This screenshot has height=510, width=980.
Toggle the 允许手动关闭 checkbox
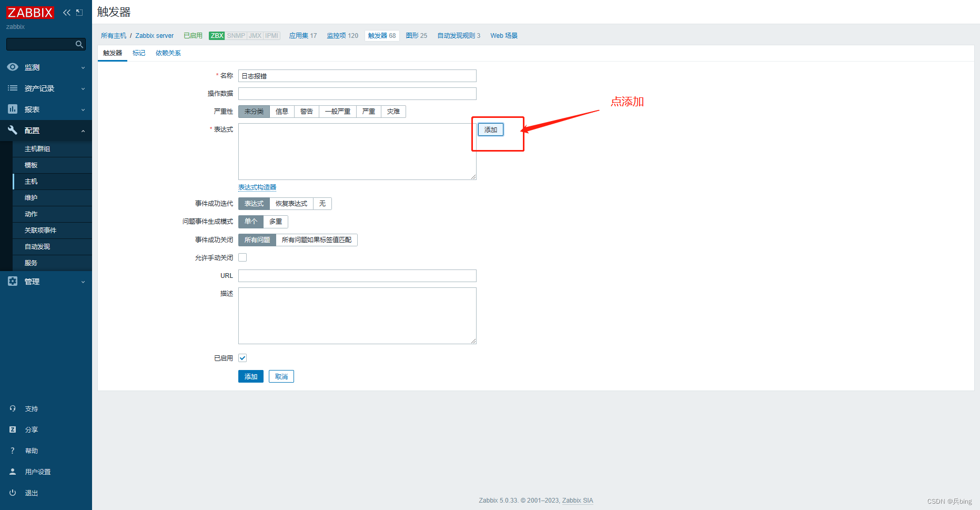[243, 257]
